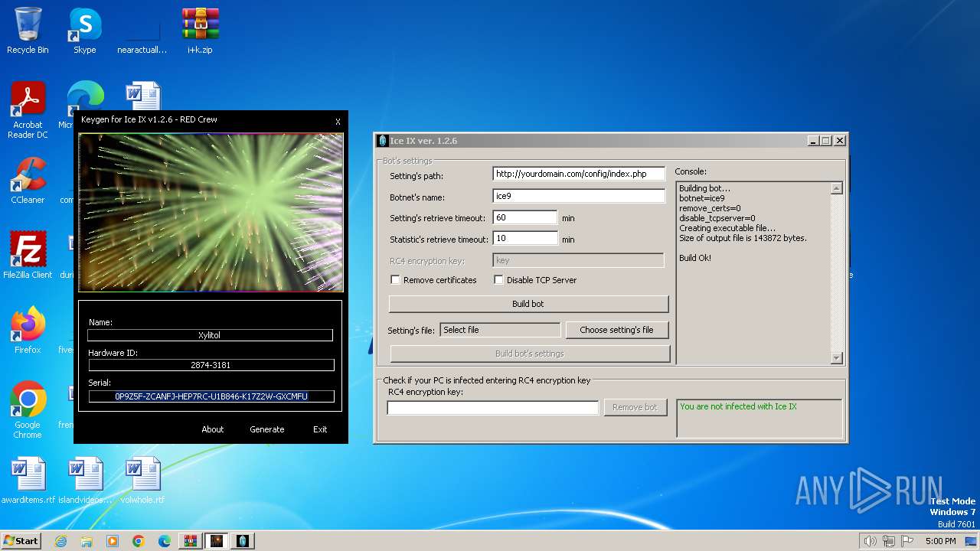The height and width of the screenshot is (551, 980).
Task: Open the Microsoft Edge desktop shortcut
Action: [84, 99]
